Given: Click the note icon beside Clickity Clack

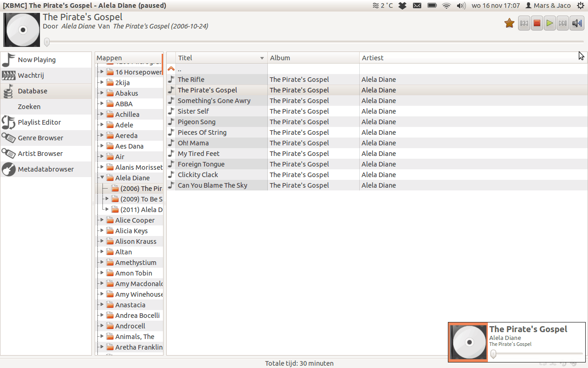Looking at the screenshot, I should [x=171, y=174].
